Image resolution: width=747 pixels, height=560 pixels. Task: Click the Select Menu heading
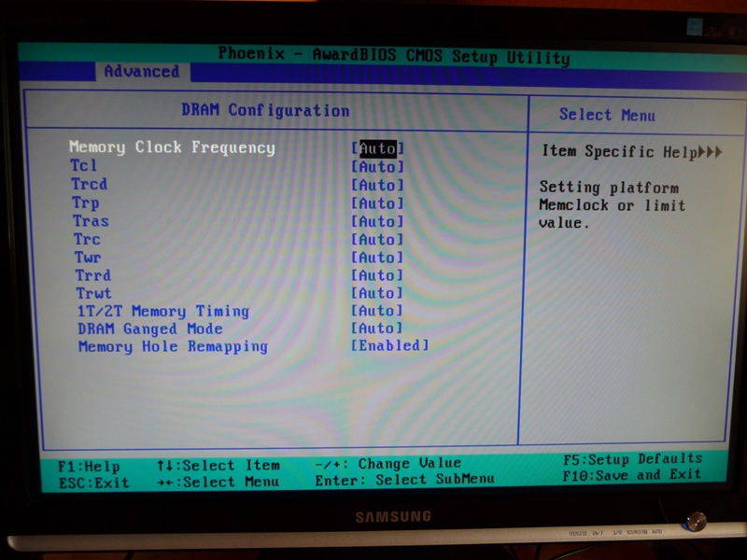click(608, 115)
